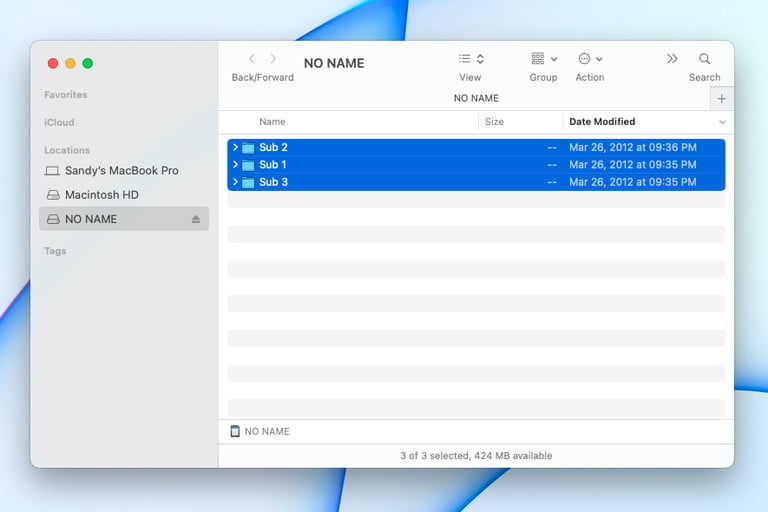Sort by Date Modified column header

pos(602,122)
